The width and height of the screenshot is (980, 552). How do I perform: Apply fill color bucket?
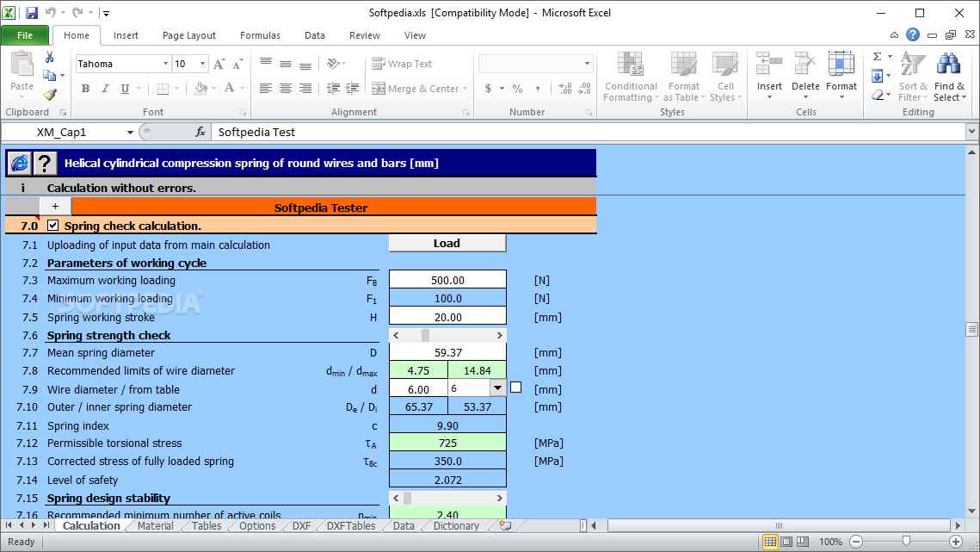(x=200, y=89)
